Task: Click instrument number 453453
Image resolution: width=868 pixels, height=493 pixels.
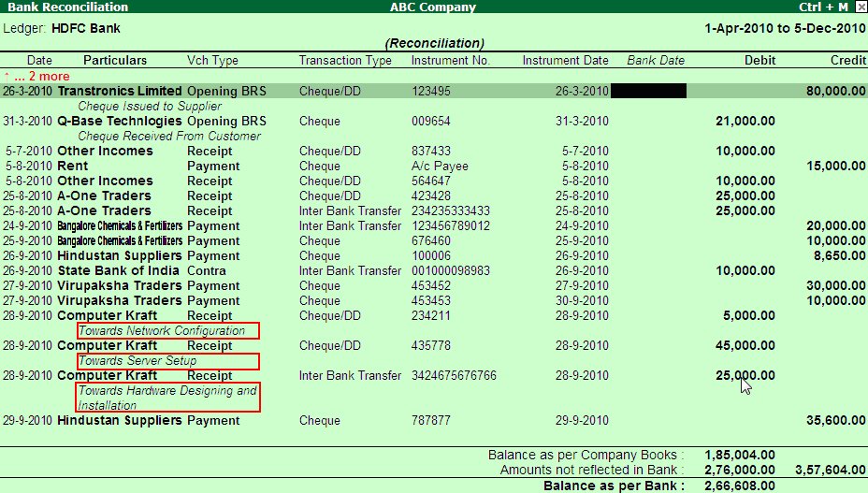Action: (x=430, y=300)
